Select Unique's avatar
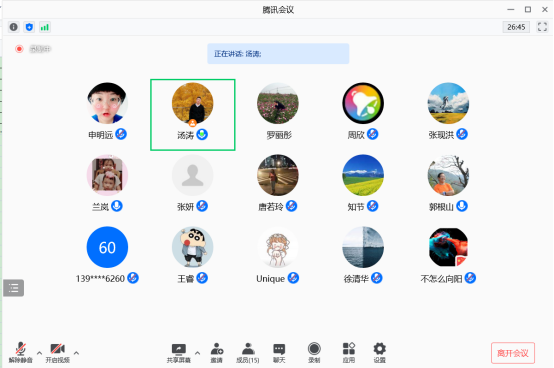The image size is (554, 368). click(278, 247)
